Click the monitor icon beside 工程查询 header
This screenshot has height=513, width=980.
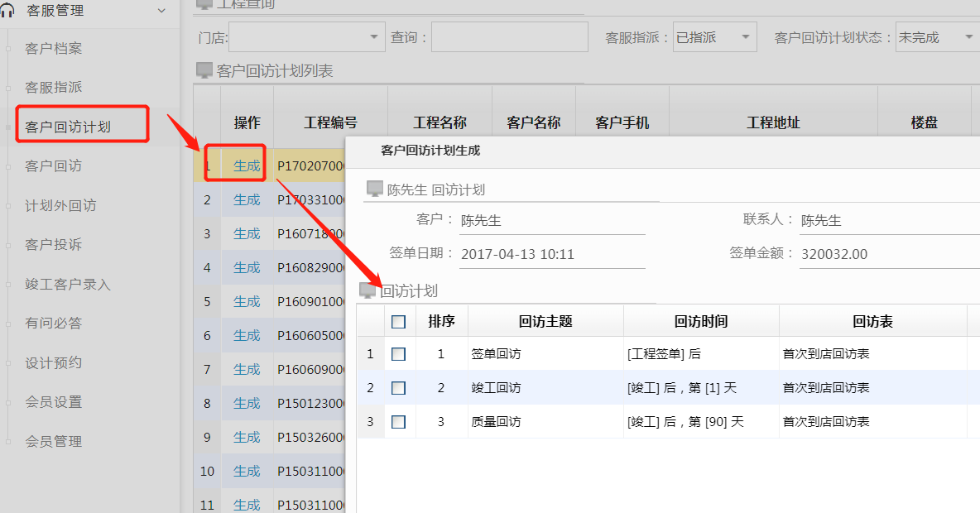[205, 5]
